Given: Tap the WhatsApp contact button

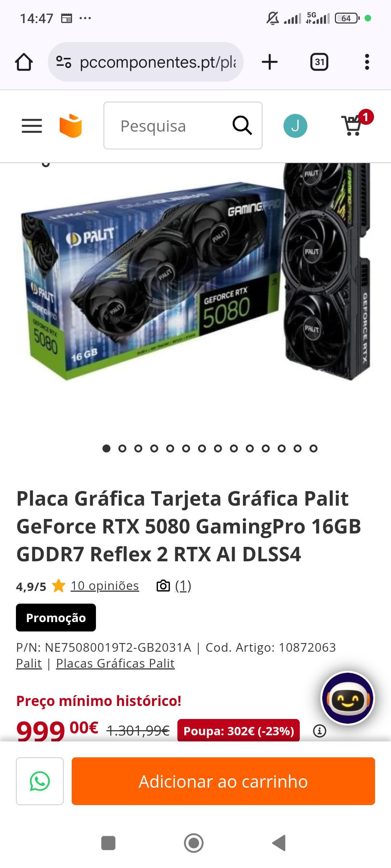Looking at the screenshot, I should [x=40, y=781].
